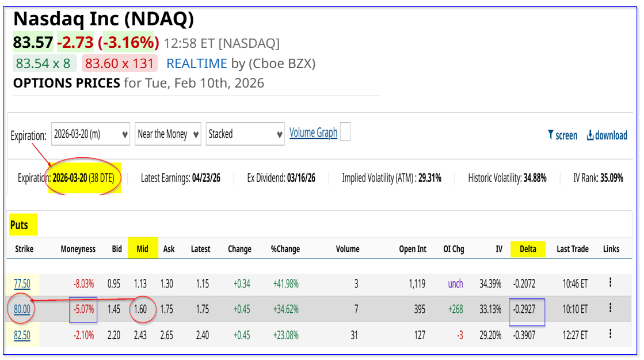Image resolution: width=644 pixels, height=360 pixels.
Task: Sort by the Mid column header
Action: click(x=142, y=249)
